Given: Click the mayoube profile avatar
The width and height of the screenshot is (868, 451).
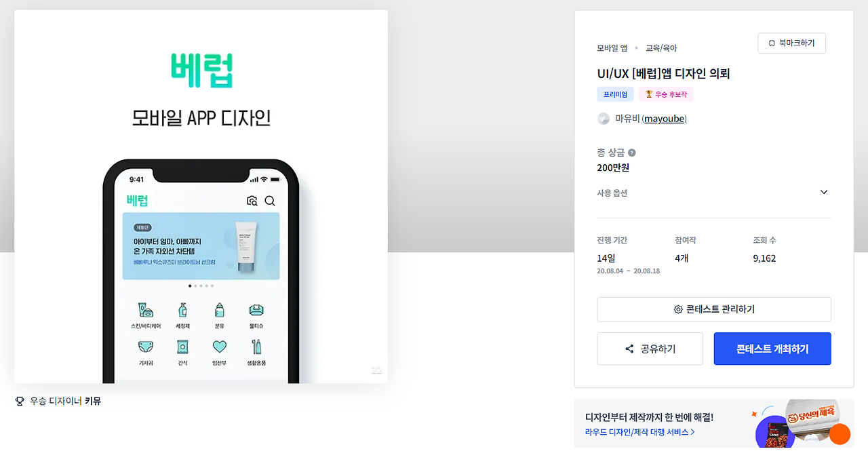Looking at the screenshot, I should [x=604, y=119].
